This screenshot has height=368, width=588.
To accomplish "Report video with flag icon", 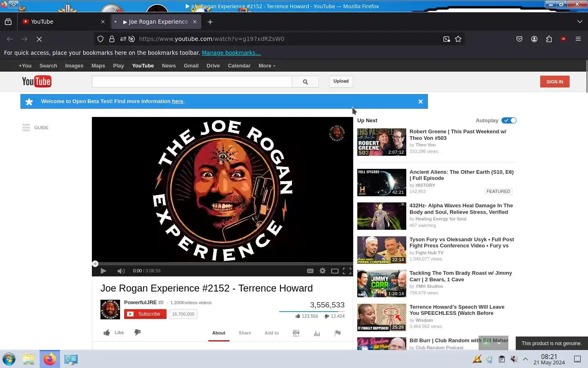I will [338, 333].
